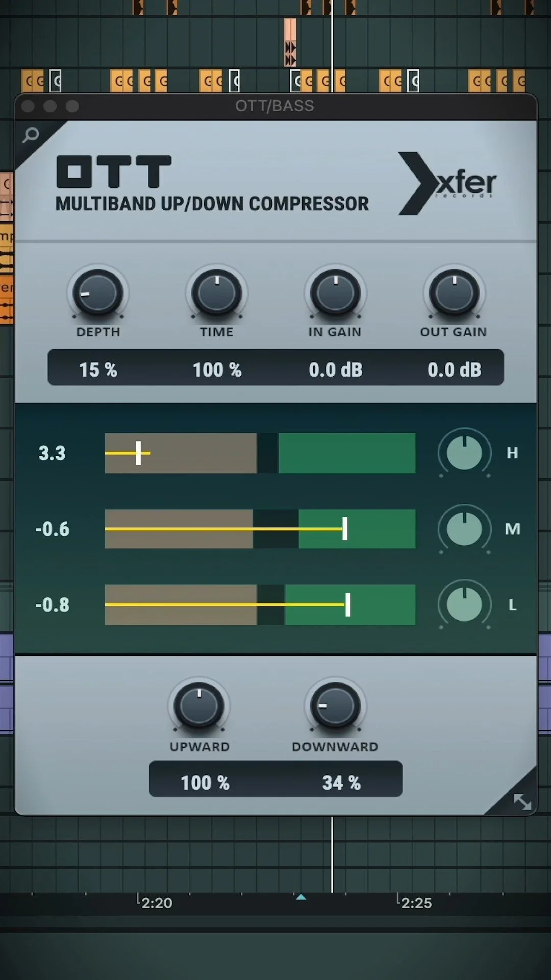
Task: Click the high band H gain knob
Action: coord(464,453)
